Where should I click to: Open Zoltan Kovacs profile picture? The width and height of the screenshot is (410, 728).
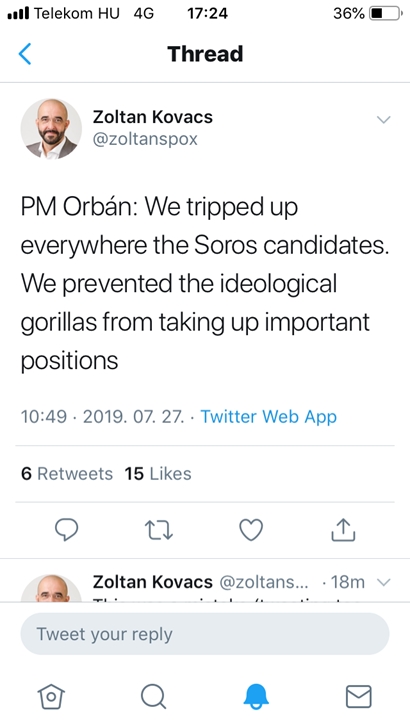click(x=51, y=129)
